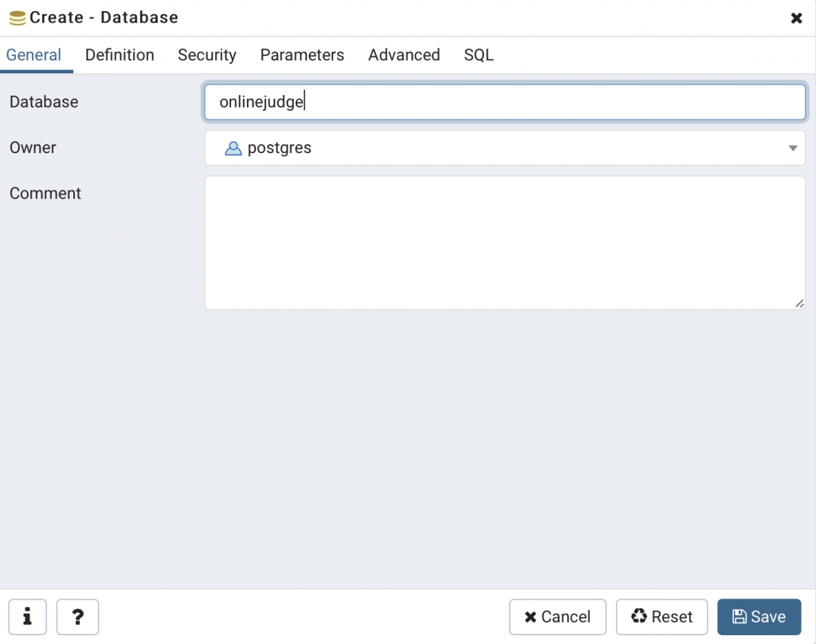The image size is (816, 644).
Task: Switch to the General tab
Action: 33,55
